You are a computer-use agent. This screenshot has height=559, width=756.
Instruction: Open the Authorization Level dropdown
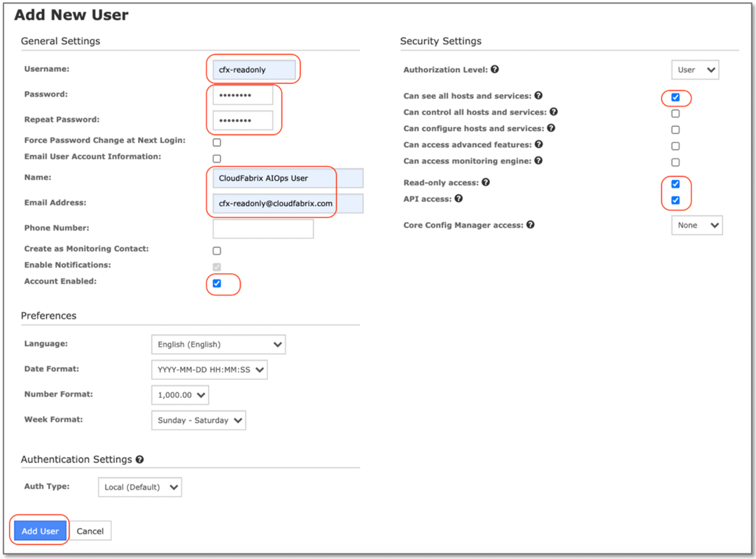(x=694, y=69)
